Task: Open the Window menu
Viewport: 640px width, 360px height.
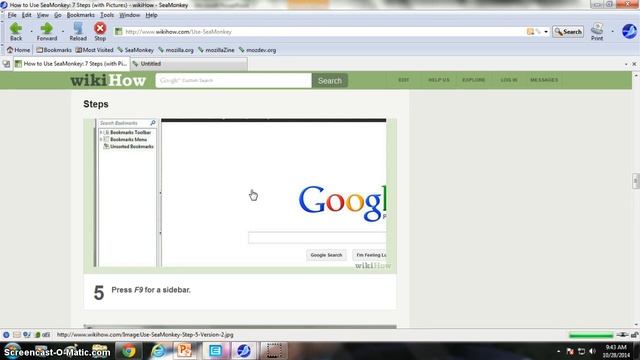Action: pyautogui.click(x=129, y=15)
